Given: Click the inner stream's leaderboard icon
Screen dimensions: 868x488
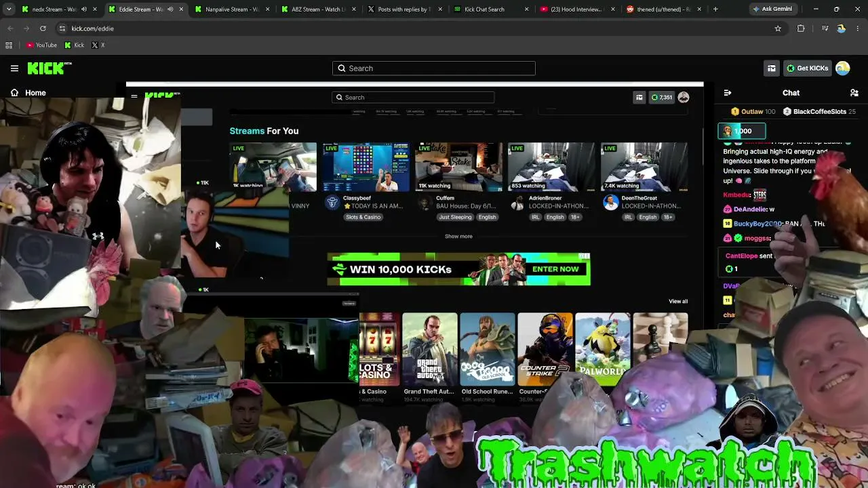Looking at the screenshot, I should click(639, 98).
